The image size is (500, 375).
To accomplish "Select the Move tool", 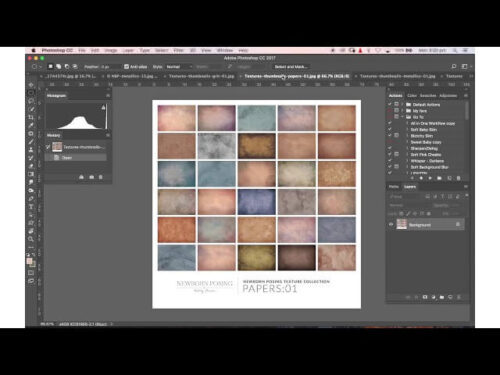I will pos(31,85).
